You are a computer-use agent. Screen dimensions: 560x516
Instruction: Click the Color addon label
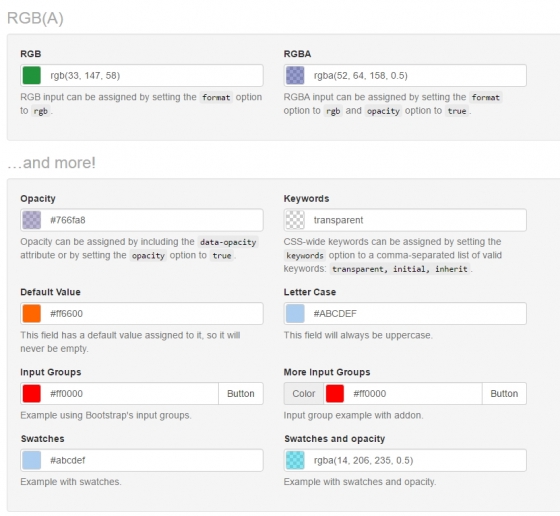point(304,394)
